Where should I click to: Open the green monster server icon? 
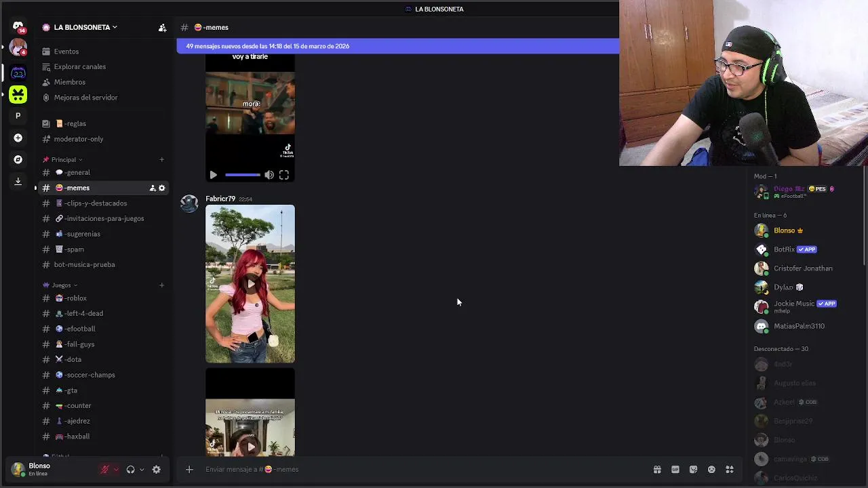(x=18, y=94)
